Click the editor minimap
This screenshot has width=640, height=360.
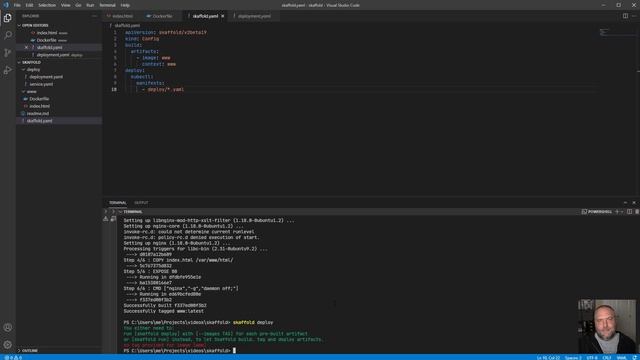point(618,33)
